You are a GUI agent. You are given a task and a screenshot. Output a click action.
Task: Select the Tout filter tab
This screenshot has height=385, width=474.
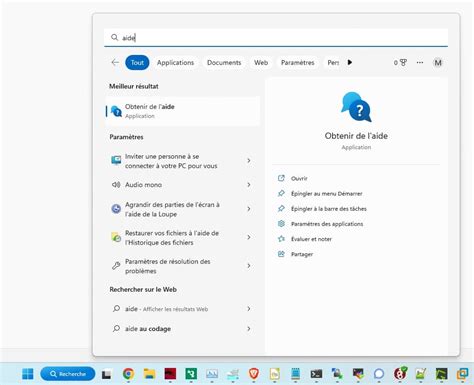[137, 63]
